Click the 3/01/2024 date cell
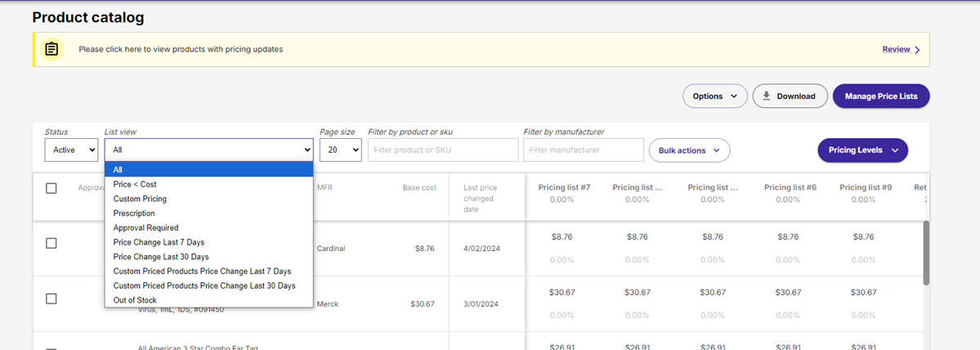Viewport: 980px width, 350px height. coord(482,303)
